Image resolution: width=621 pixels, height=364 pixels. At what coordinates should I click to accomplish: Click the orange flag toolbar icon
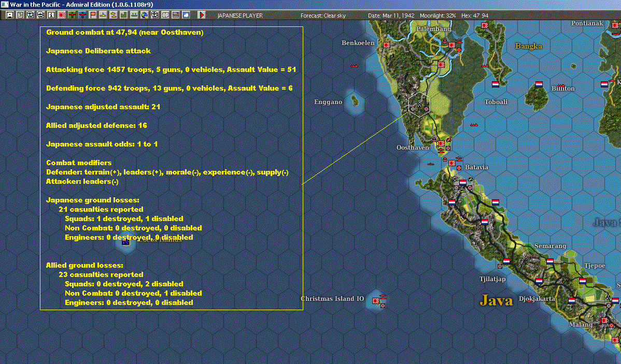93,15
